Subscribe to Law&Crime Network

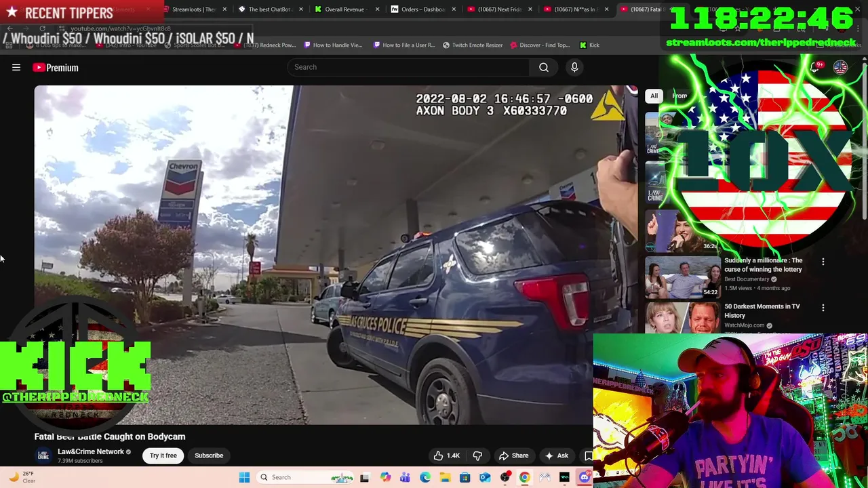[x=209, y=455]
